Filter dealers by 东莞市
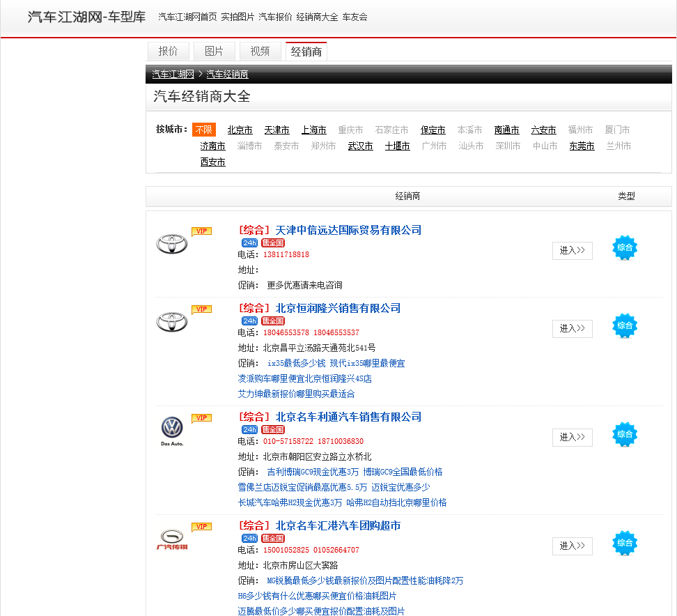Image resolution: width=677 pixels, height=616 pixels. pos(582,146)
